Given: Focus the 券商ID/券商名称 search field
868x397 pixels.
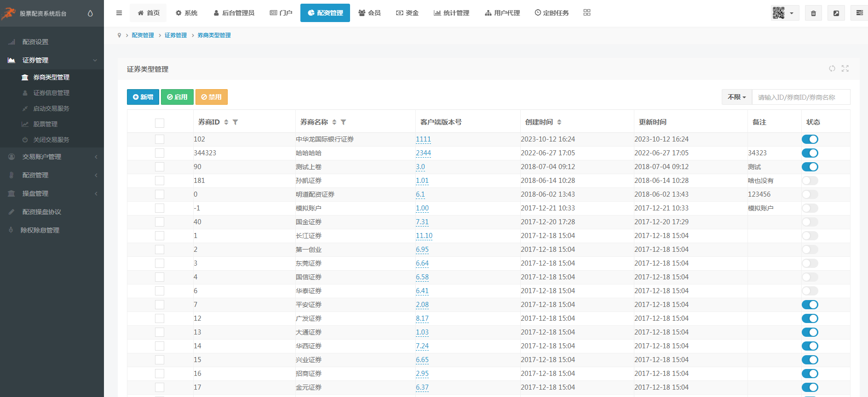Looking at the screenshot, I should 800,97.
